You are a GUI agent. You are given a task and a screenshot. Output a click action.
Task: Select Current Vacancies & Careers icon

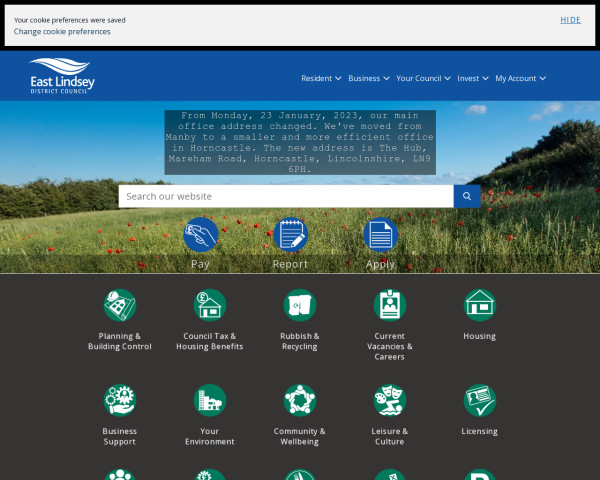point(390,305)
